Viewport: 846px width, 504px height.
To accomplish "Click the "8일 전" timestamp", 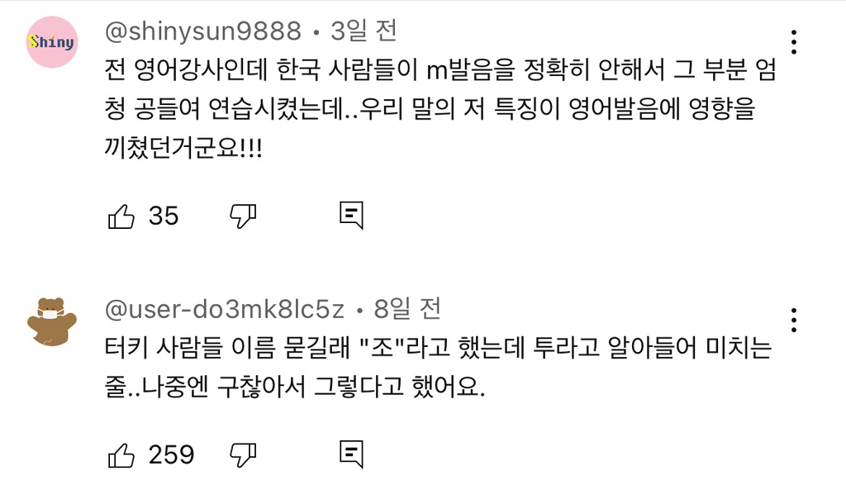I will tap(407, 310).
